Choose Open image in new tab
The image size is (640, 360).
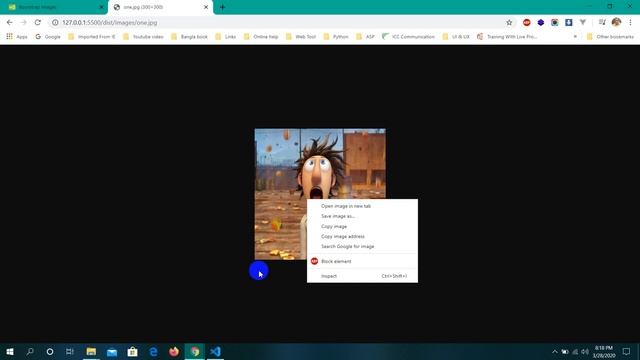(362, 206)
